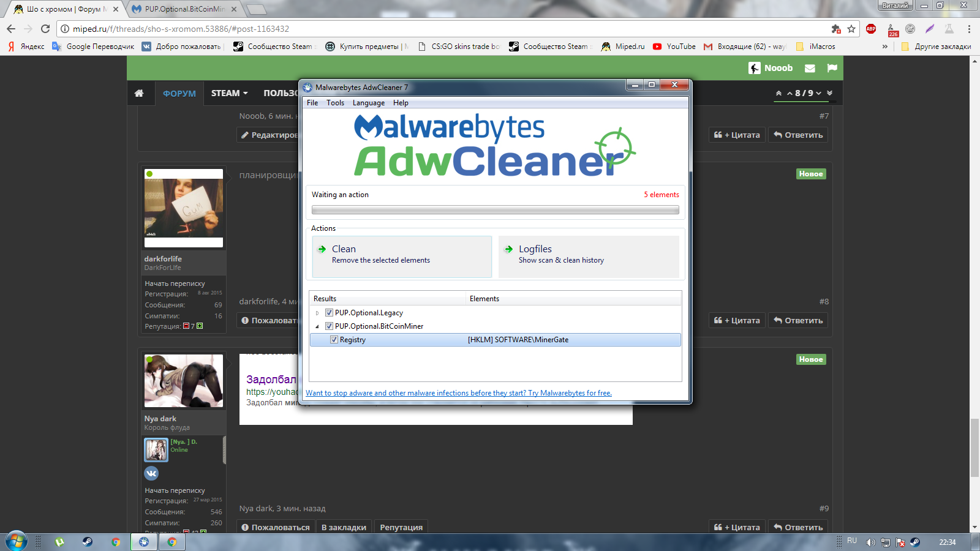This screenshot has width=980, height=551.
Task: Uncheck the PUP.Optional.BitCoinMiner checkbox
Action: pos(329,326)
